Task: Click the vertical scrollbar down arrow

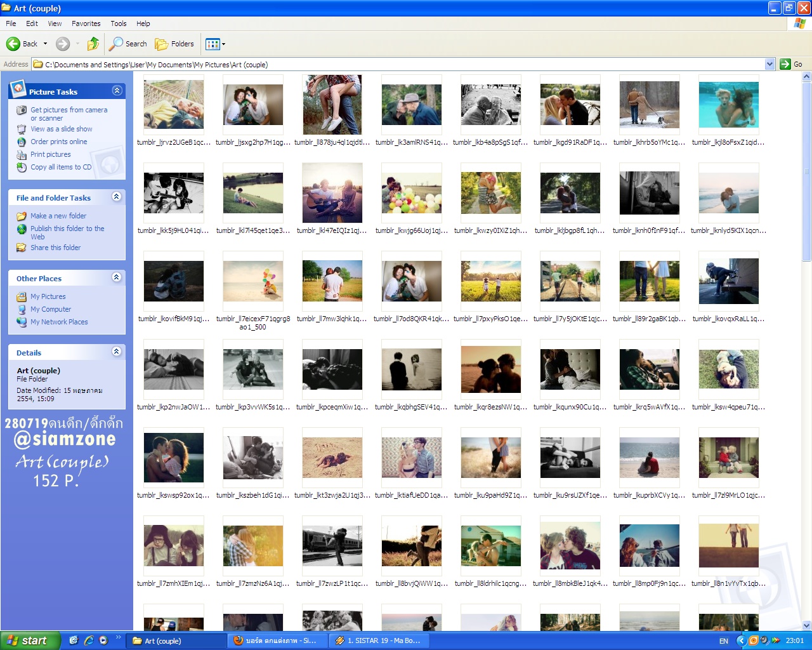Action: [807, 625]
